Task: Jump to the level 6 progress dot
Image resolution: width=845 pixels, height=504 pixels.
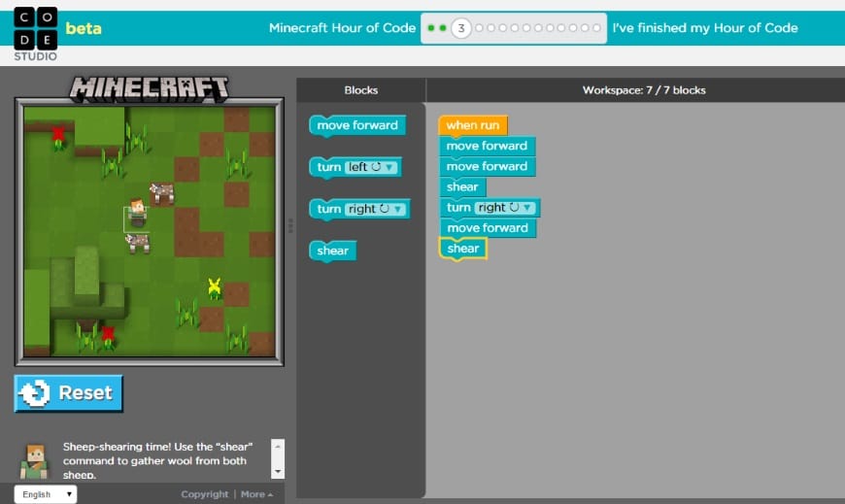Action: (502, 28)
